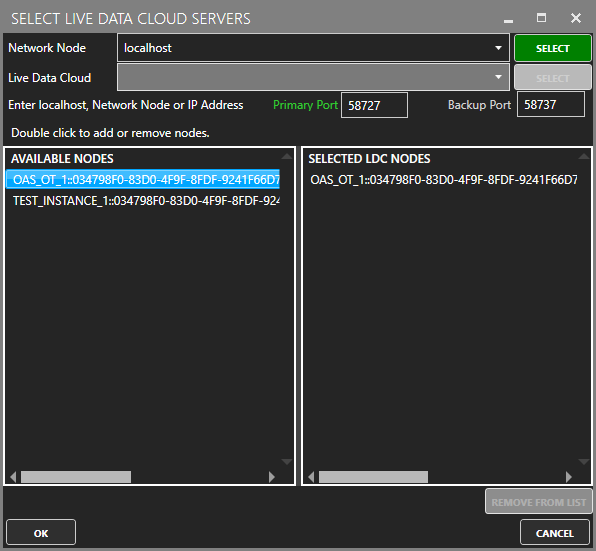Click Selected LDC Nodes scroll down arrow
This screenshot has height=551, width=596.
584,462
